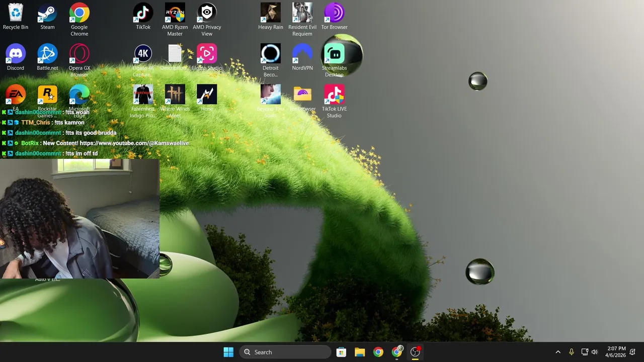Image resolution: width=644 pixels, height=362 pixels.
Task: Click the chat line "!tts kamron"
Action: click(69, 123)
